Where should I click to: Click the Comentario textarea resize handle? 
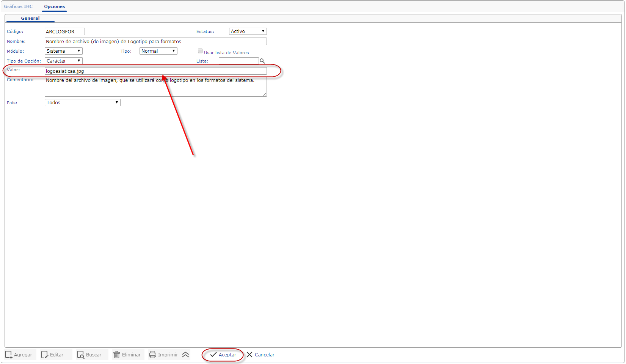[265, 94]
